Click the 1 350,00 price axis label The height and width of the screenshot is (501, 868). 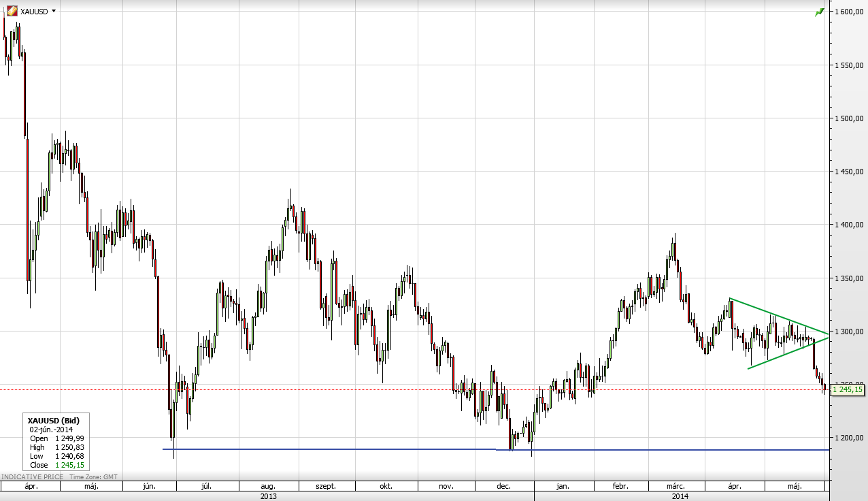click(x=850, y=278)
